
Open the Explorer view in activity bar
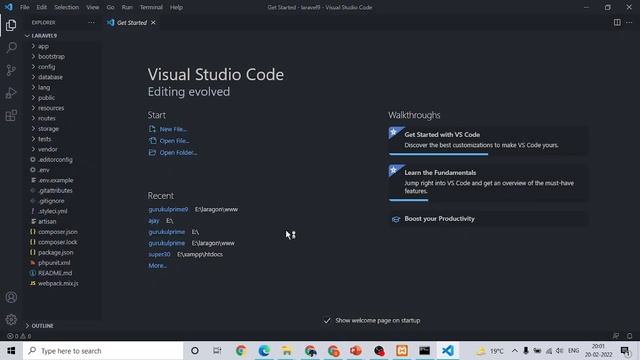pyautogui.click(x=11, y=25)
